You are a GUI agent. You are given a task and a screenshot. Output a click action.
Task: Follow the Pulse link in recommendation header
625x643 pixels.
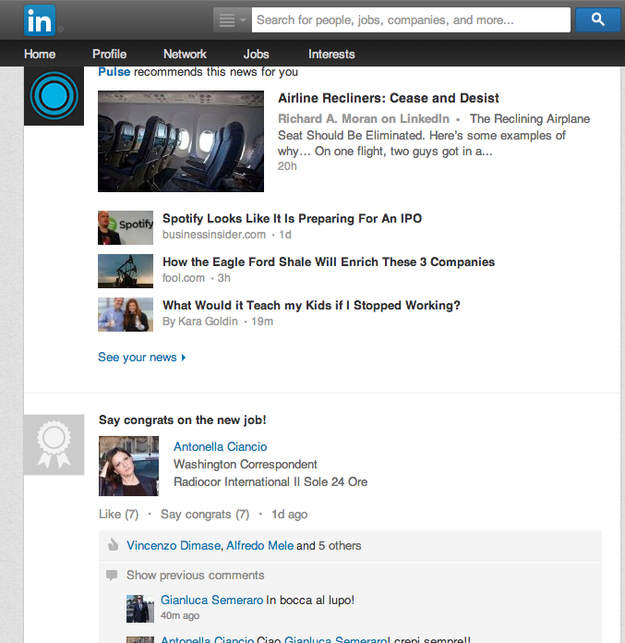tap(114, 72)
